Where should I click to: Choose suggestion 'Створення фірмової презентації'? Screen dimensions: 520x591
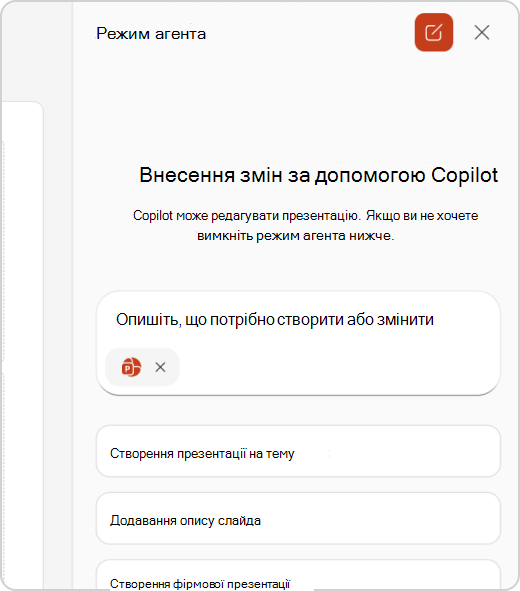[298, 576]
